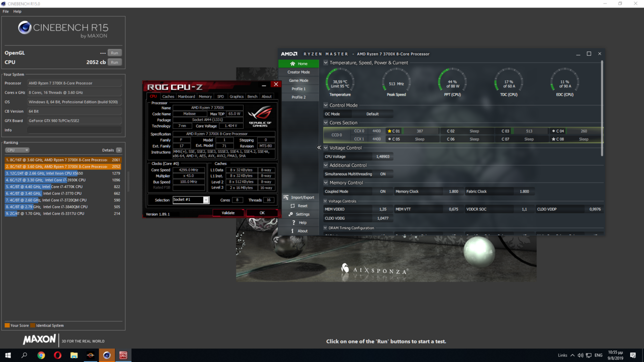This screenshot has height=362, width=644.
Task: Collapse Temperature, Speed, Power & Current section
Action: click(x=326, y=63)
